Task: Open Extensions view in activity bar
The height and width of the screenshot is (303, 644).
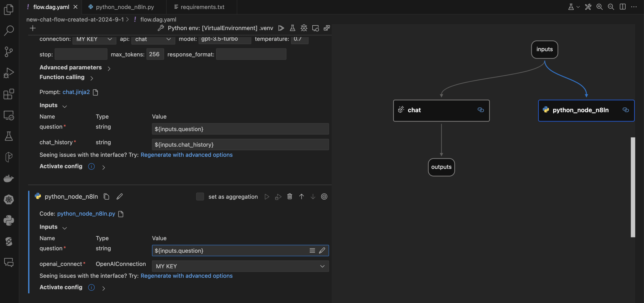Action: coord(9,94)
